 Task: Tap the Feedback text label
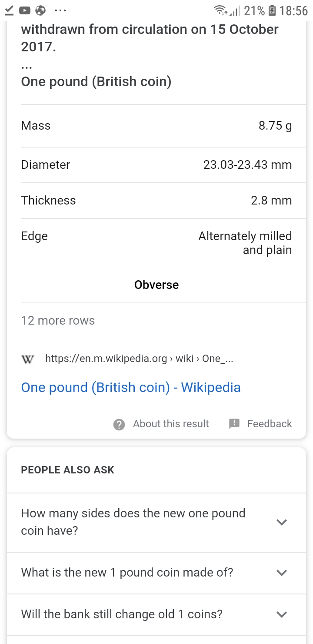click(x=270, y=424)
